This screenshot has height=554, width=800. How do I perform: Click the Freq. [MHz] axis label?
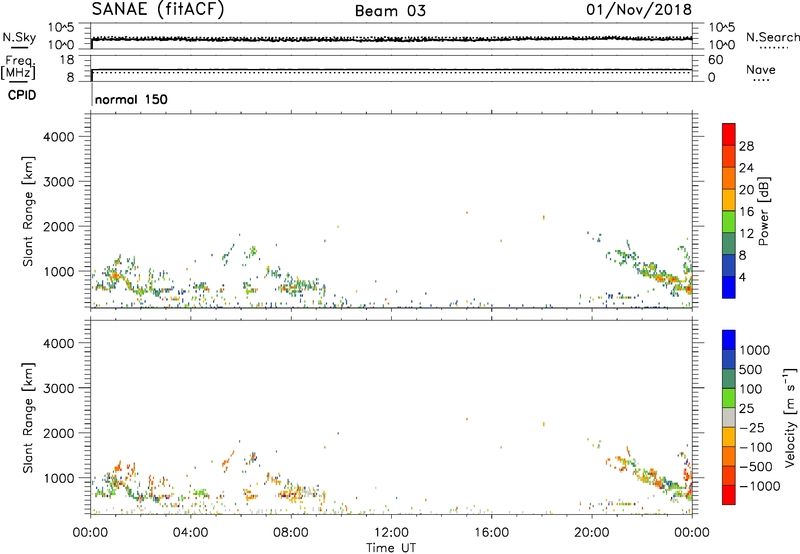(19, 67)
